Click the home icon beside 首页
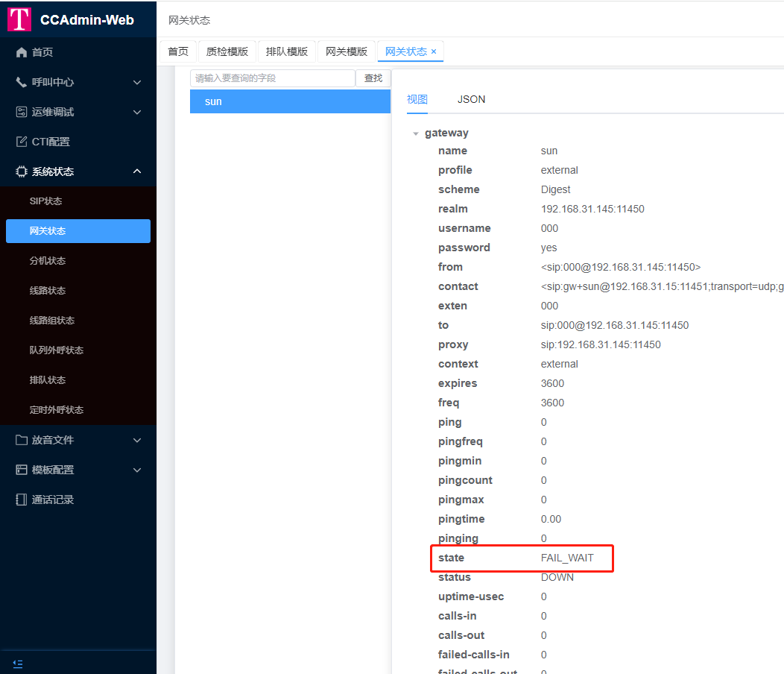The height and width of the screenshot is (674, 784). [22, 52]
